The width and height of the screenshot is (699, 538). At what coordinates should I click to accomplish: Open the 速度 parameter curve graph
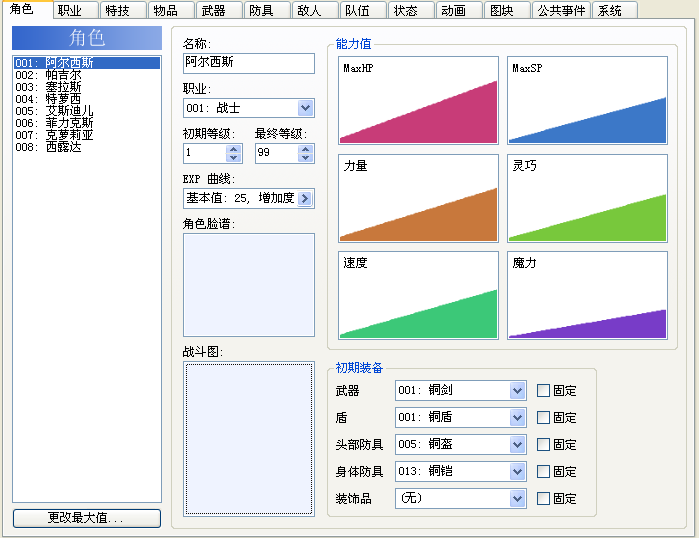[418, 296]
